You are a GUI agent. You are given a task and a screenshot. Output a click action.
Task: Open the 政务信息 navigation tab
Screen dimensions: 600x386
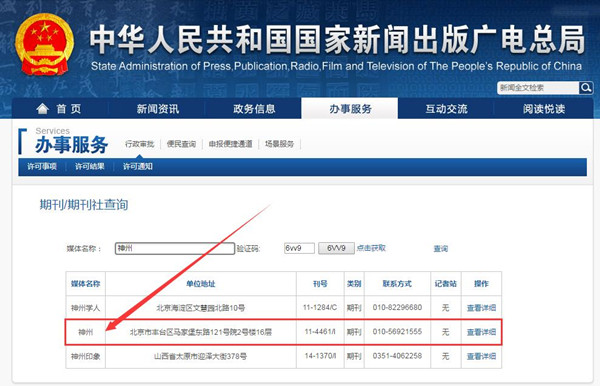click(254, 109)
